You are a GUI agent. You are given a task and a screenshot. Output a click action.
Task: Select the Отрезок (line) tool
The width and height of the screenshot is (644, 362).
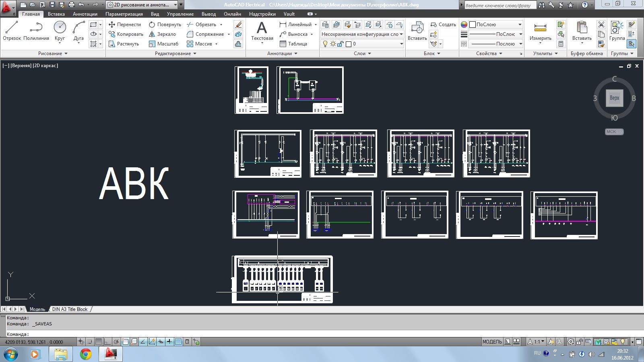(x=12, y=31)
